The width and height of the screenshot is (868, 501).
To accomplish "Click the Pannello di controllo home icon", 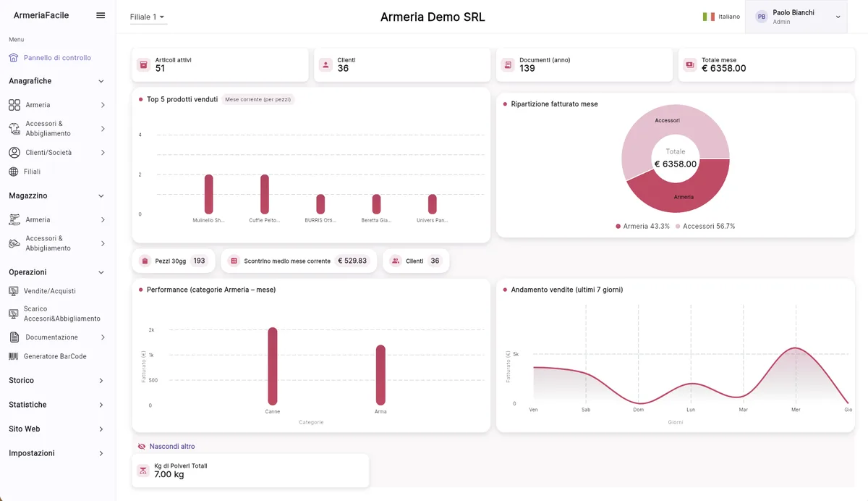I will pos(14,57).
